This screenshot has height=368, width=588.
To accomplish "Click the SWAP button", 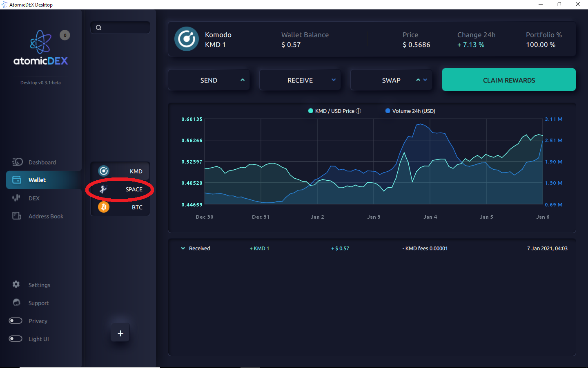I will tap(391, 80).
